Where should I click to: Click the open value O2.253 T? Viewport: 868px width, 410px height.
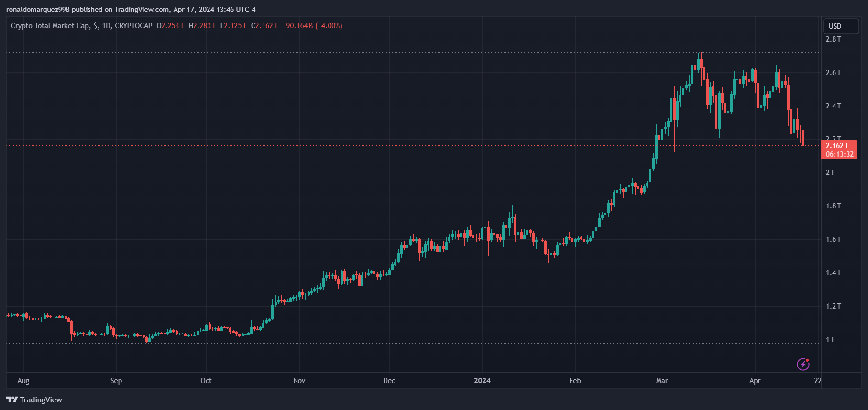click(170, 26)
